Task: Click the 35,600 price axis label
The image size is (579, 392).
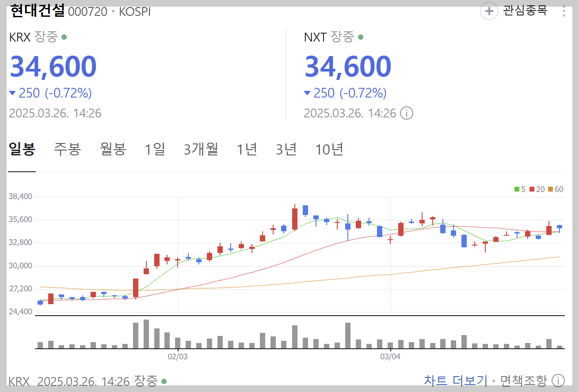Action: point(20,219)
